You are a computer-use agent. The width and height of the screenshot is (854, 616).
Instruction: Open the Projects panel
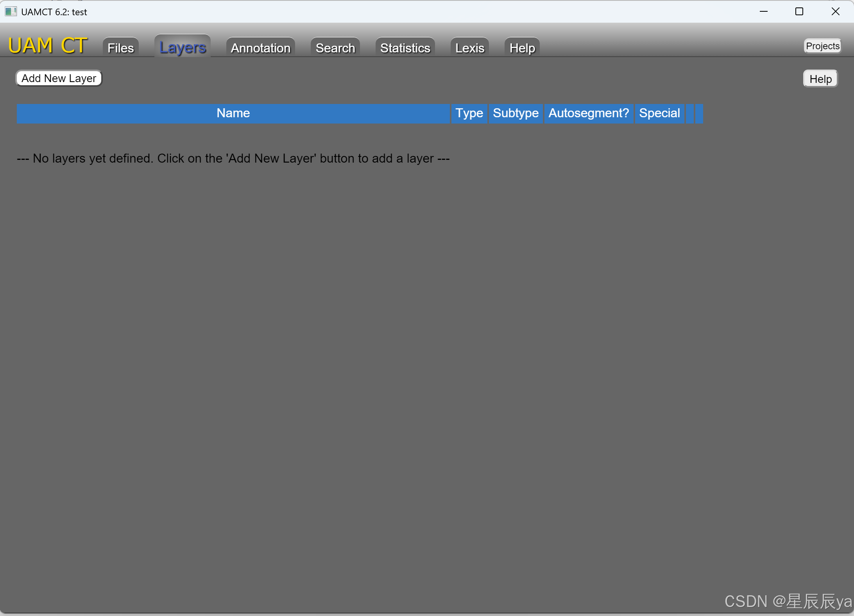click(822, 46)
